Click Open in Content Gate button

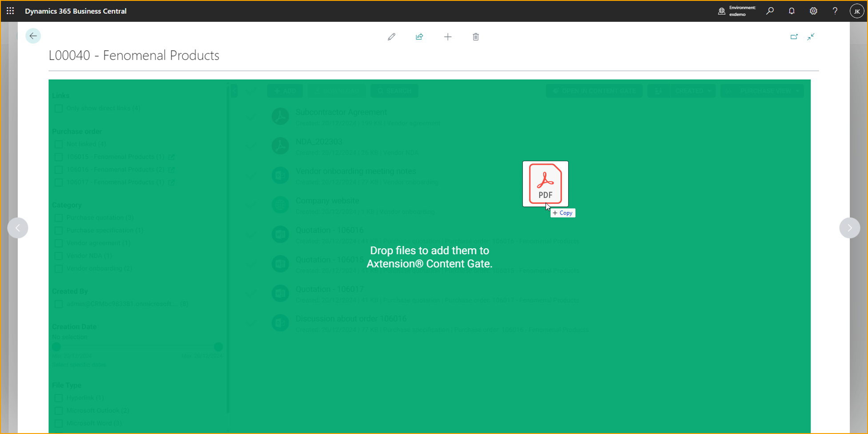tap(594, 91)
